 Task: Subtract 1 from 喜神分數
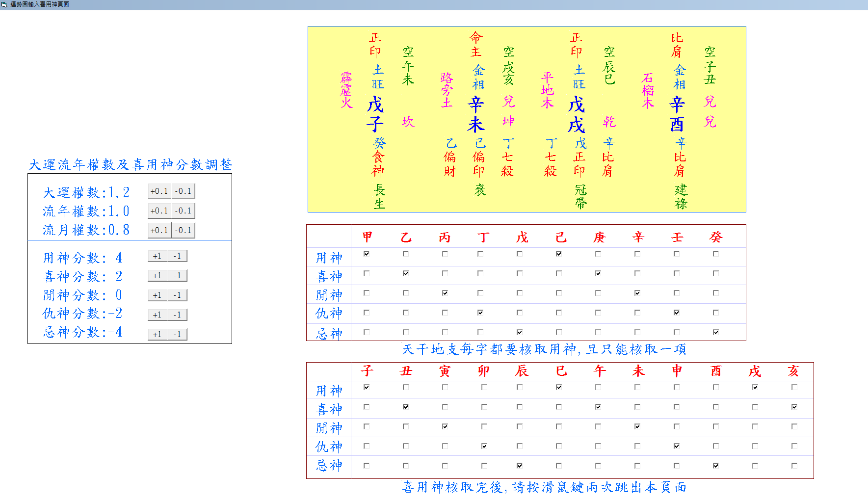coord(177,276)
